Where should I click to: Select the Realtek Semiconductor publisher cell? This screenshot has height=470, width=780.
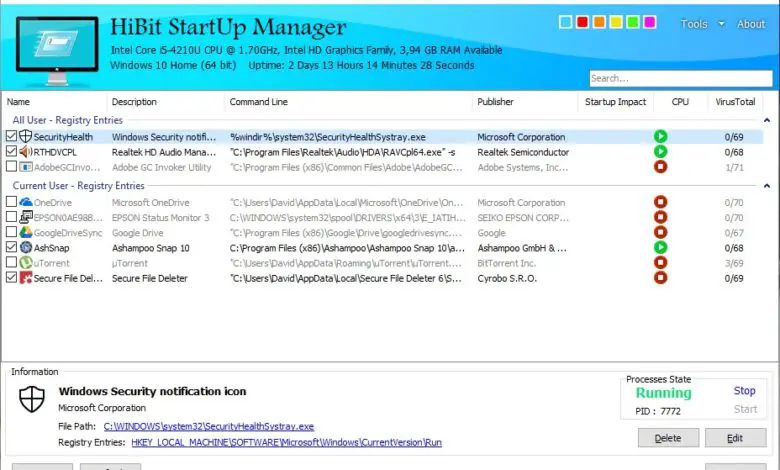tap(523, 152)
